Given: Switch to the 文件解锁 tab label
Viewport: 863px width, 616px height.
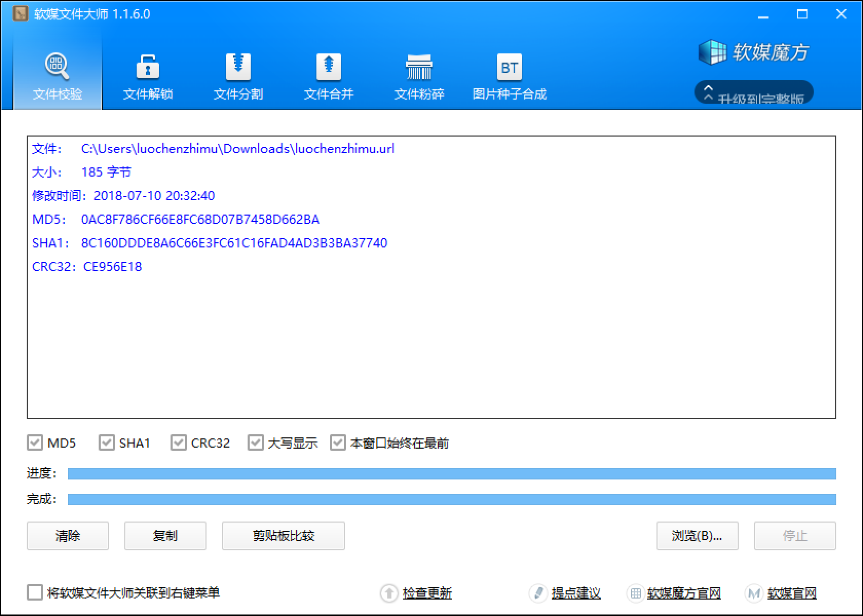Looking at the screenshot, I should [x=147, y=94].
